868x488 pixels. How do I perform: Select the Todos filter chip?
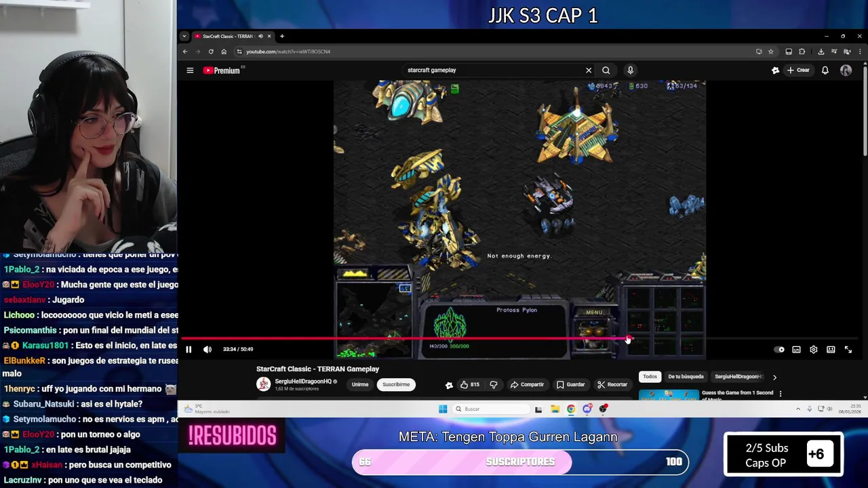click(650, 377)
